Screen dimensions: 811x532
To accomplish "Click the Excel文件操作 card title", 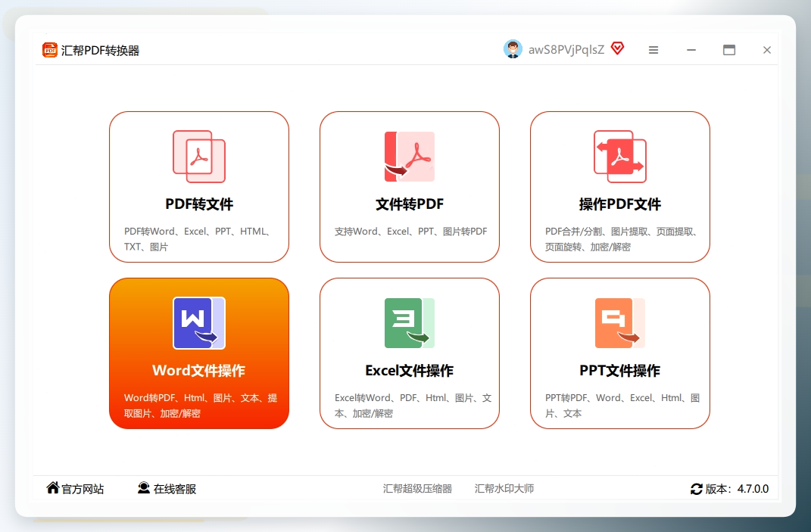I will (410, 371).
